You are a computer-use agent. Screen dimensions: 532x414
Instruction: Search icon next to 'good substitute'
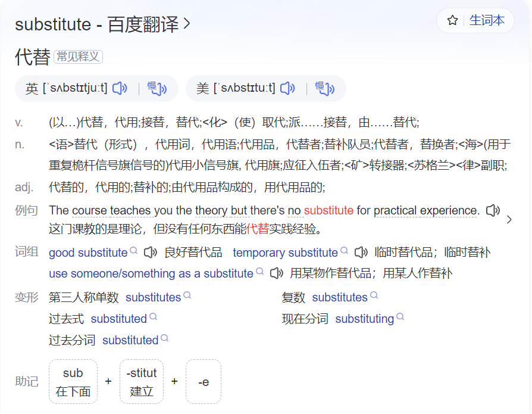(x=134, y=250)
